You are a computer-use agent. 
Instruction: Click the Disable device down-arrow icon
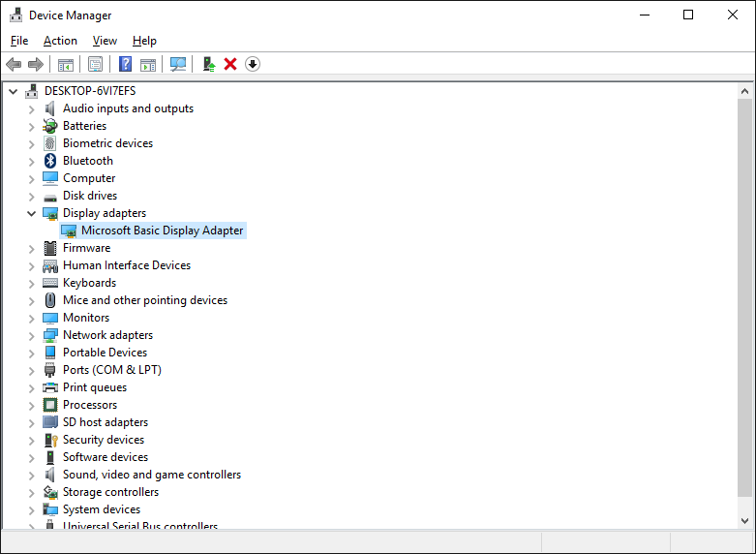pos(253,64)
